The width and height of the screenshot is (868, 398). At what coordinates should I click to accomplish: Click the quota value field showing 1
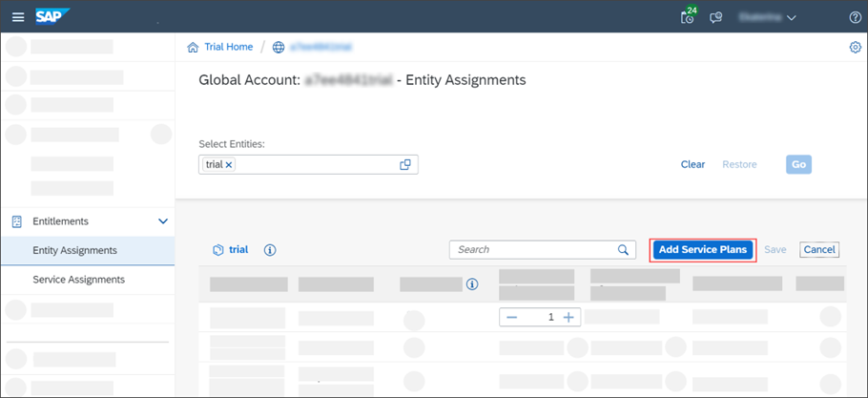coord(540,317)
